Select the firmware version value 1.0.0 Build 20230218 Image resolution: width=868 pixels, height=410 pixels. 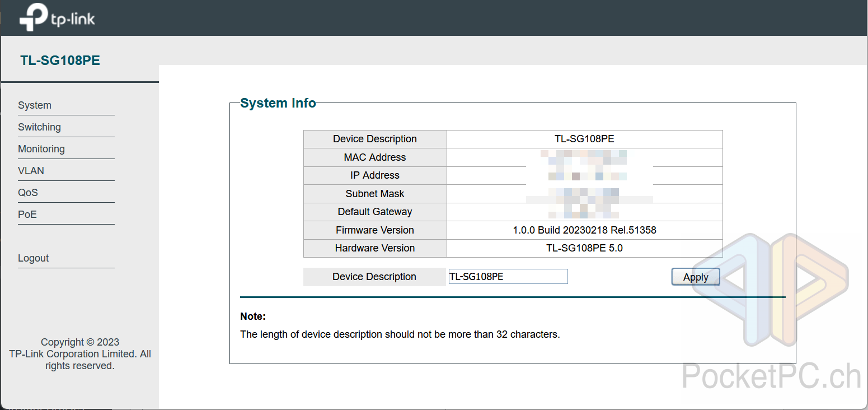tap(584, 230)
